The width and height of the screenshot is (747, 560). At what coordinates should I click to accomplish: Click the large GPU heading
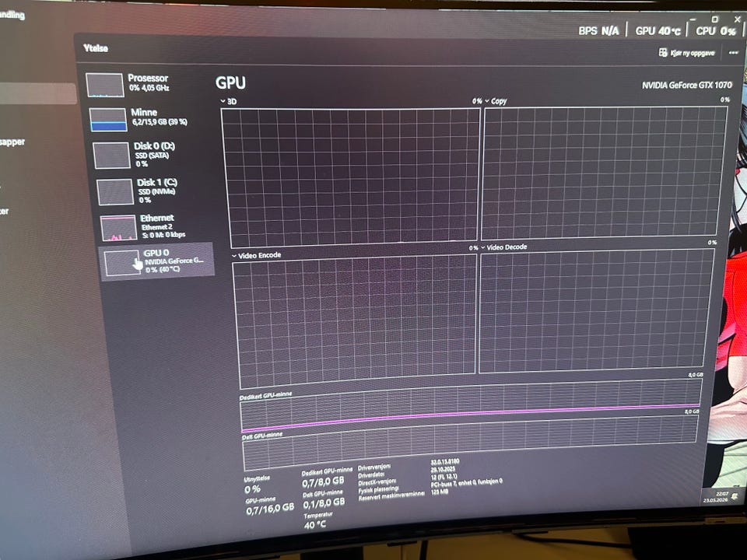[x=230, y=83]
